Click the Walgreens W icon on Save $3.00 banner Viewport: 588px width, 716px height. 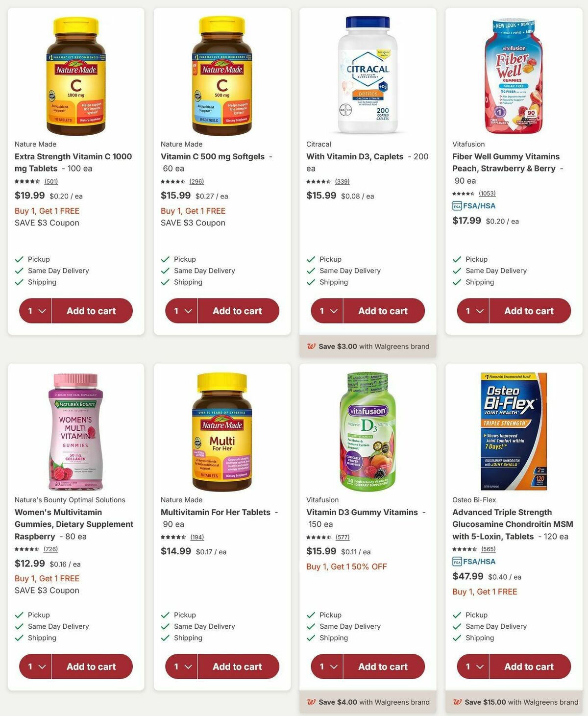coord(312,346)
